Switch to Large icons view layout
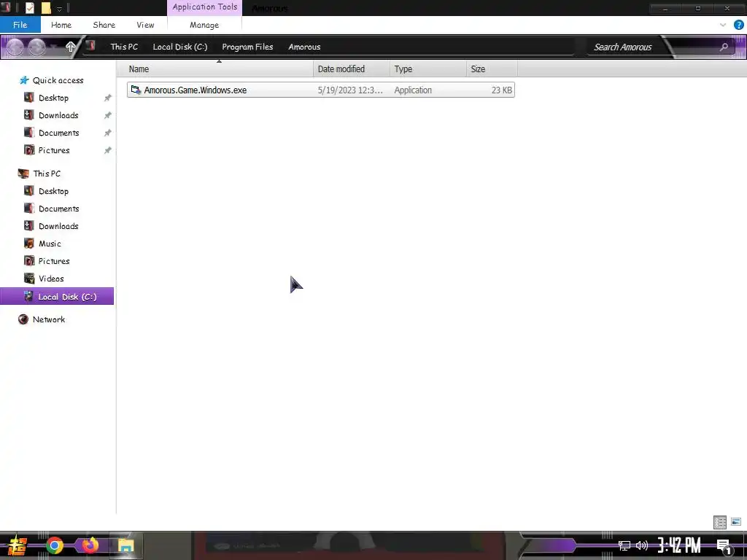747x560 pixels. coord(736,522)
